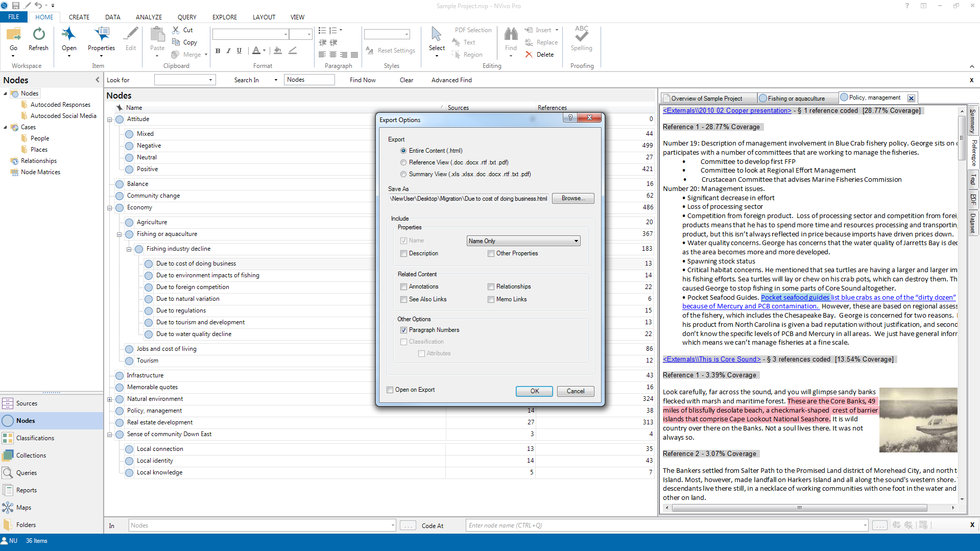Enable the Other Properties checkbox
Viewport: 980px width, 551px height.
coord(491,254)
